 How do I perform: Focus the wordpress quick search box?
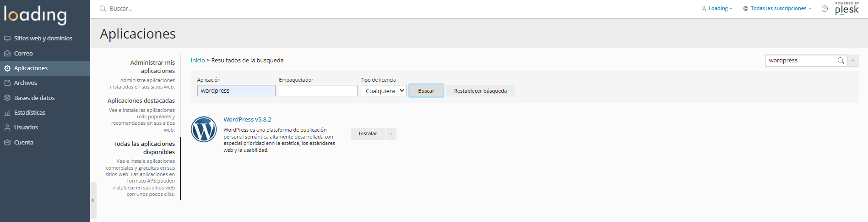(x=801, y=61)
